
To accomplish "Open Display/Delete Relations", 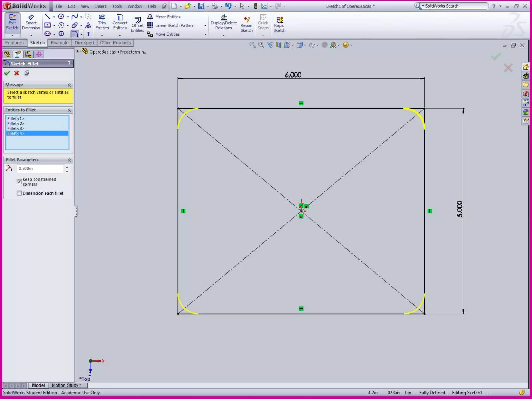I will (x=224, y=22).
